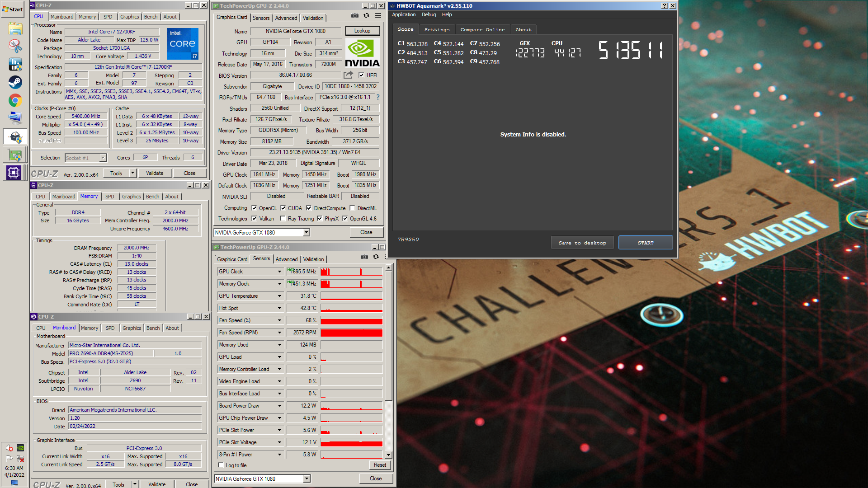The height and width of the screenshot is (488, 868).
Task: Switch to the SPD tab in the top CPU-Z window
Action: [108, 17]
